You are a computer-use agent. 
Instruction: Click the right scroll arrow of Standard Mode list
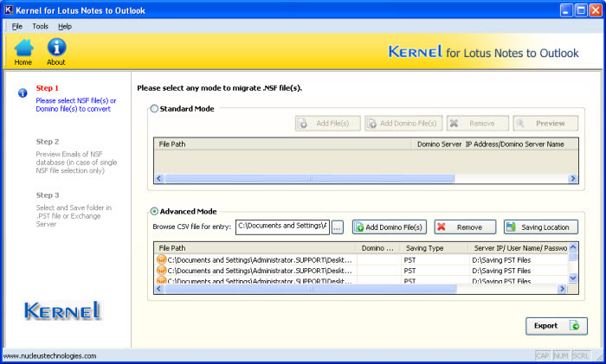tap(573, 178)
